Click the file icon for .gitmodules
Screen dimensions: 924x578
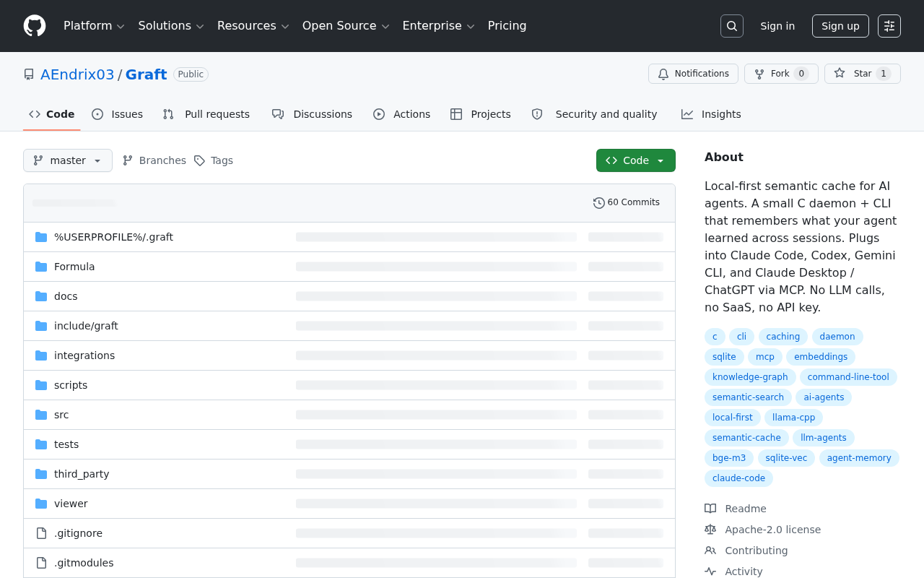41,563
